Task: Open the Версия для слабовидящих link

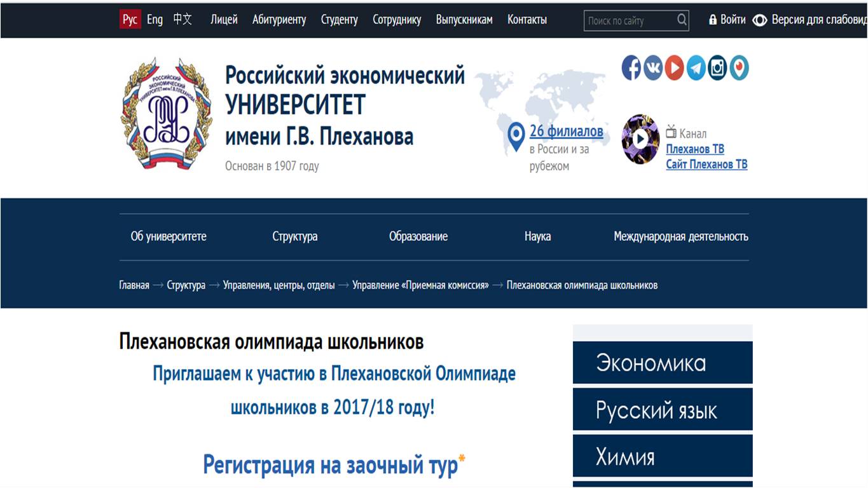Action: [x=820, y=20]
